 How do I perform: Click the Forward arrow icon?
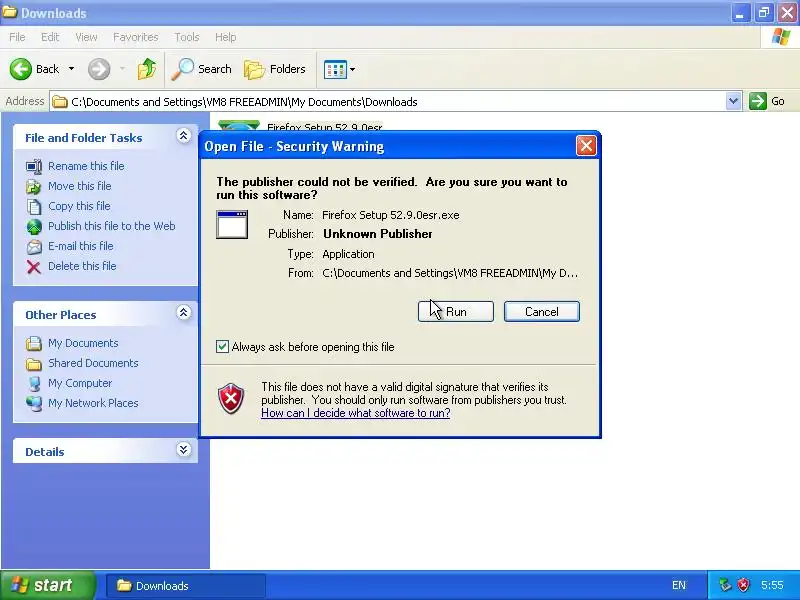pyautogui.click(x=99, y=69)
